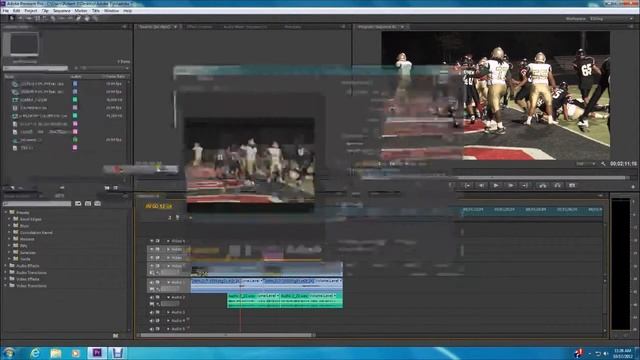Select the Mosaics presets folder

pos(27,239)
